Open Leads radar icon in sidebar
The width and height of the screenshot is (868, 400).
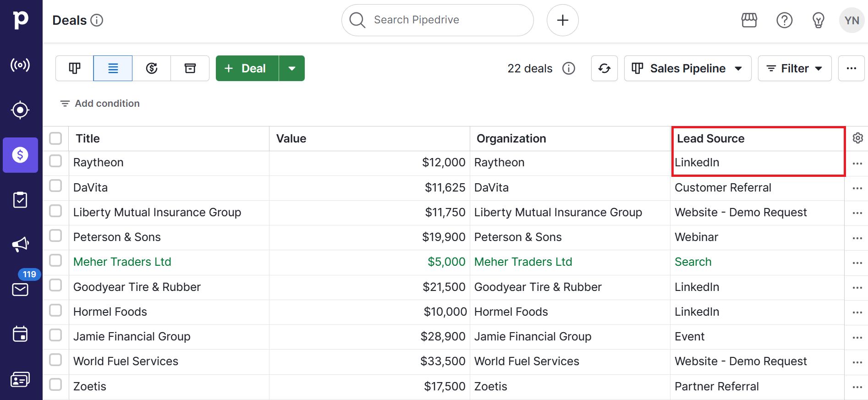pyautogui.click(x=21, y=65)
